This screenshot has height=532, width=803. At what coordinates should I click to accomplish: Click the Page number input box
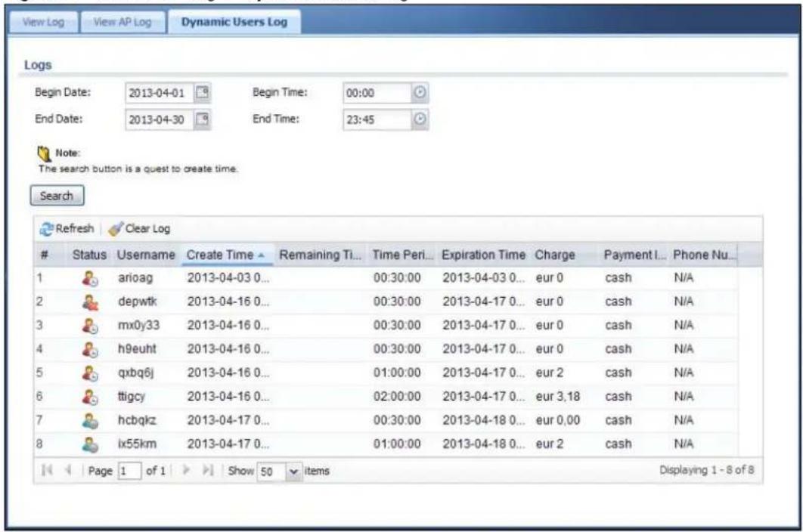(129, 471)
